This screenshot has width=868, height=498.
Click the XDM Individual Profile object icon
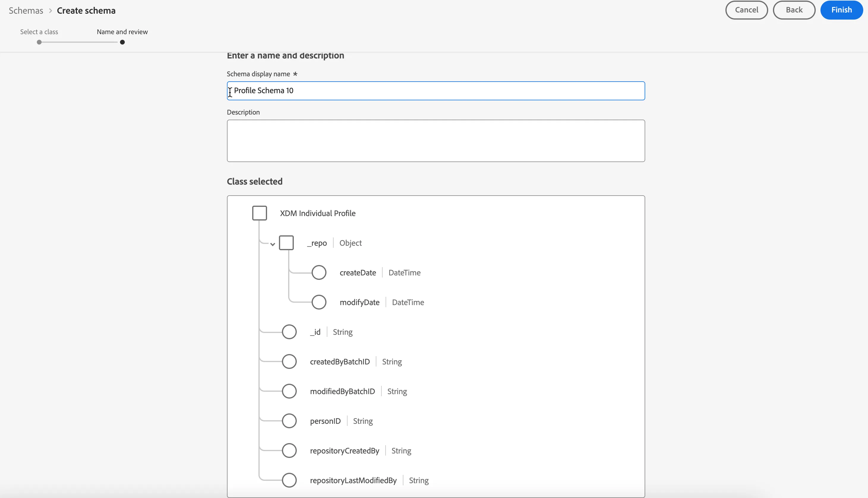pyautogui.click(x=259, y=213)
